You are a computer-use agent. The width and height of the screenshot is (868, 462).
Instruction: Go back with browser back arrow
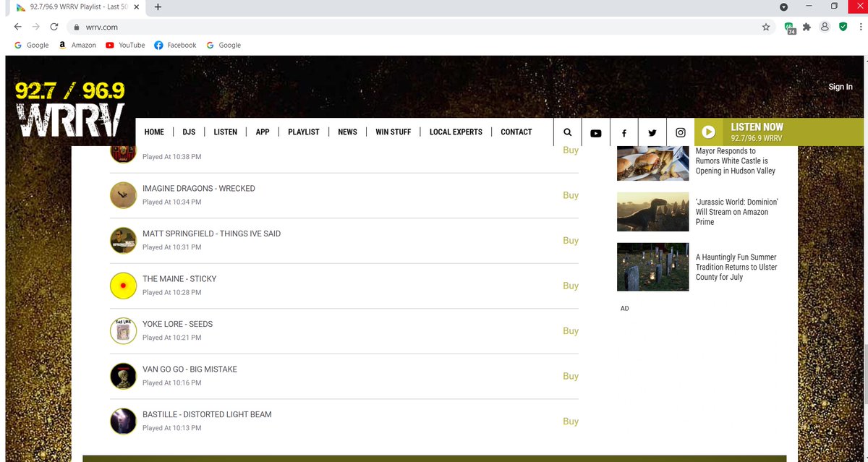click(x=18, y=27)
